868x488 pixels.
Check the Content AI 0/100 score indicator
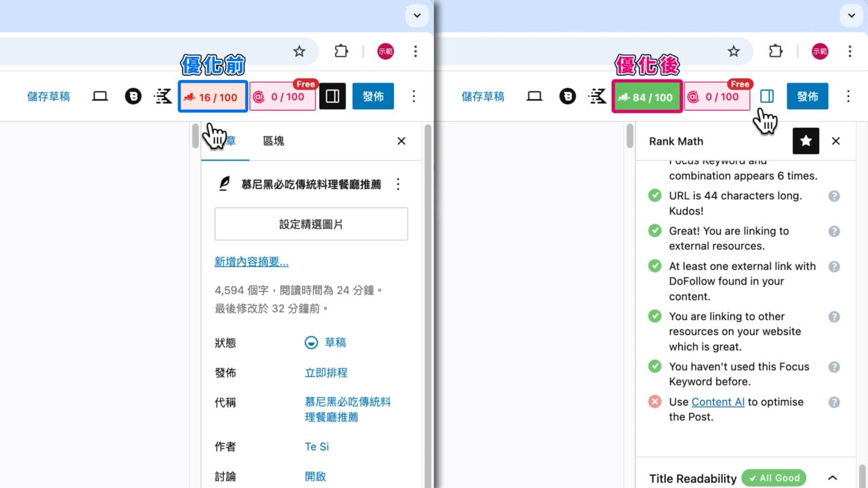click(282, 96)
